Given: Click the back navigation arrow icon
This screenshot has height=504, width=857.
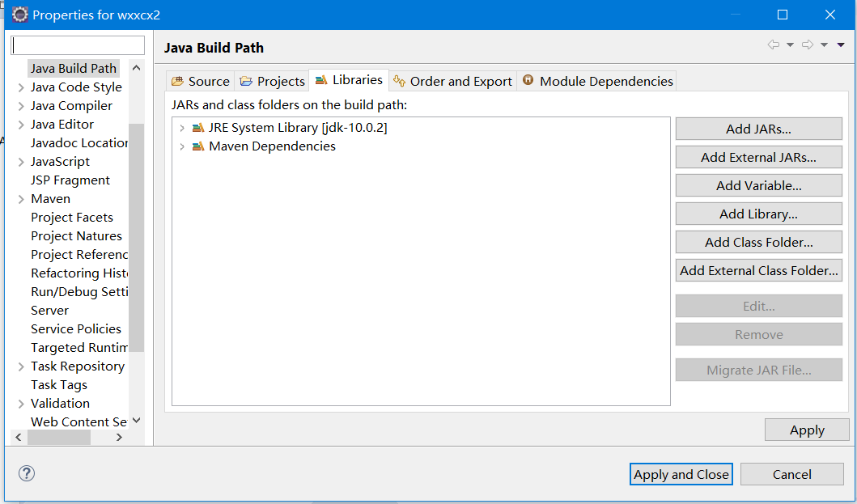Looking at the screenshot, I should [774, 44].
